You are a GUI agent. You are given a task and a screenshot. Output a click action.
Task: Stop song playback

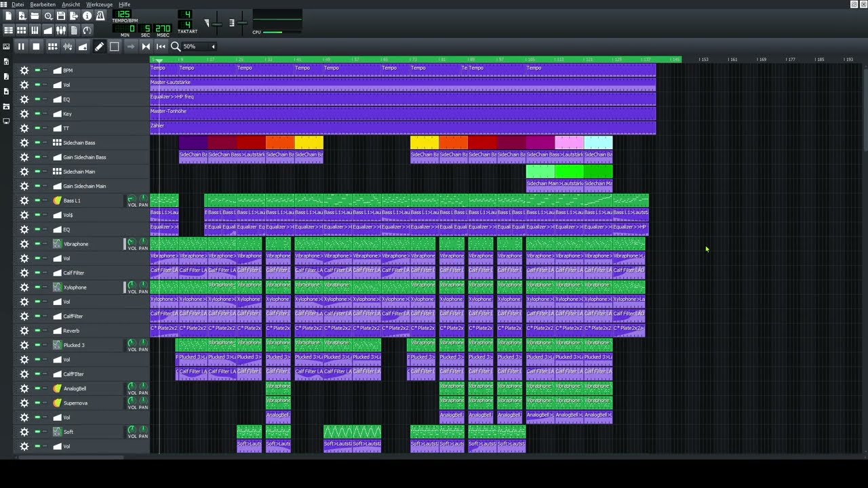coord(36,46)
